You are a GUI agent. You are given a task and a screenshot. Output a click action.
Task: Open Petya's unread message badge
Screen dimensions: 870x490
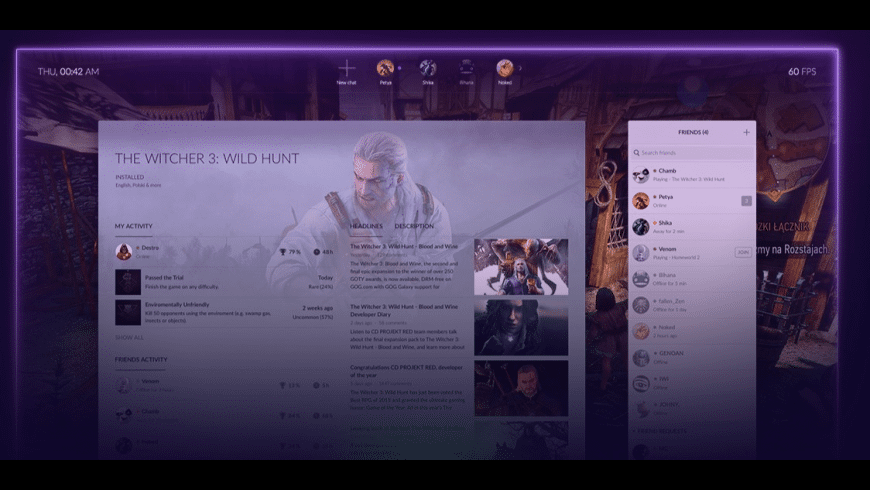746,201
